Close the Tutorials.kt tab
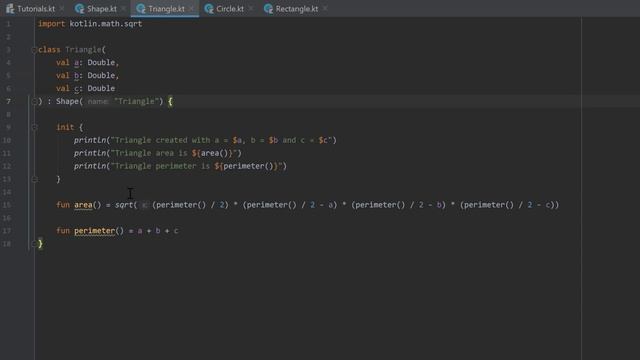This screenshot has height=360, width=640. coord(62,9)
